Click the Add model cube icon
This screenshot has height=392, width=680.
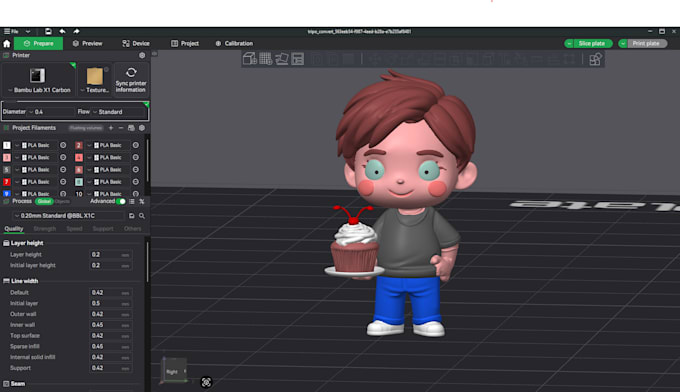(x=250, y=59)
